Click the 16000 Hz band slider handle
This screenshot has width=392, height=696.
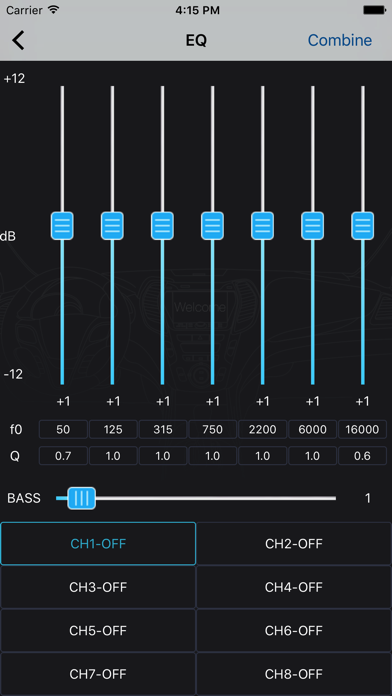pos(363,226)
